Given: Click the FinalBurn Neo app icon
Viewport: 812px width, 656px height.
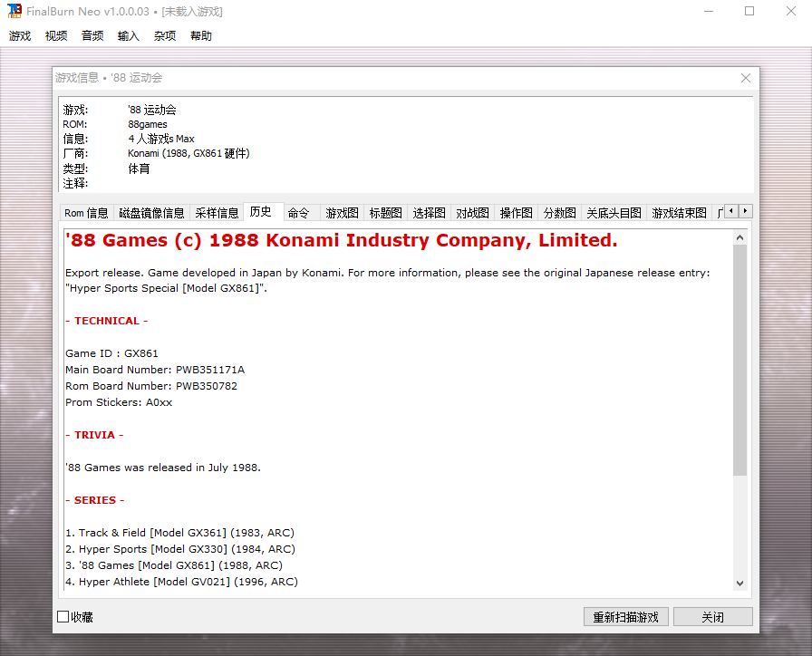Looking at the screenshot, I should 14,11.
